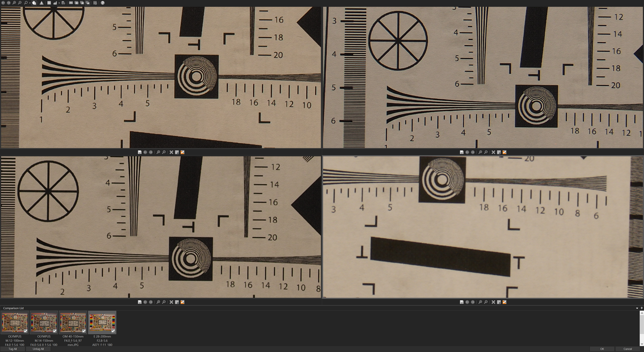The width and height of the screenshot is (644, 352).
Task: Show the histogram from top toolbar
Action: [x=55, y=3]
